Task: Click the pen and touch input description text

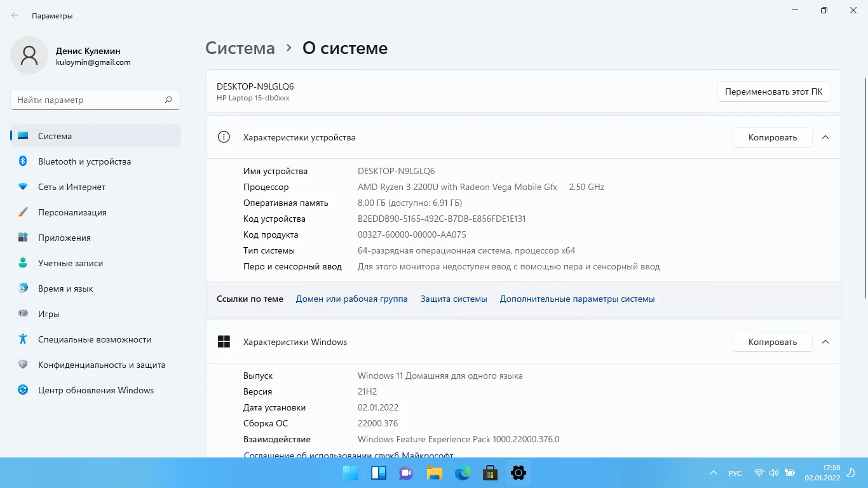Action: 509,266
